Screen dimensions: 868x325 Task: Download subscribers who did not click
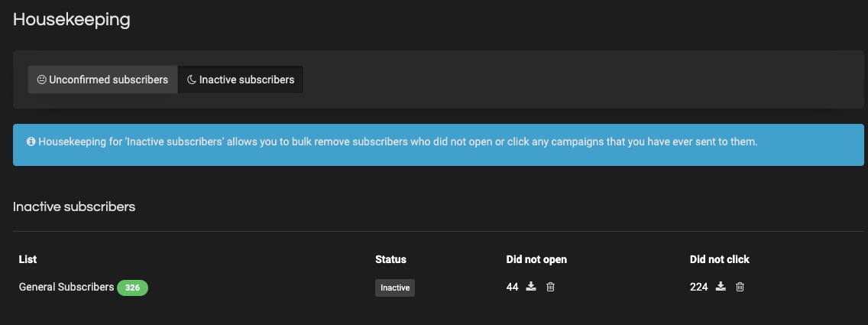point(721,286)
